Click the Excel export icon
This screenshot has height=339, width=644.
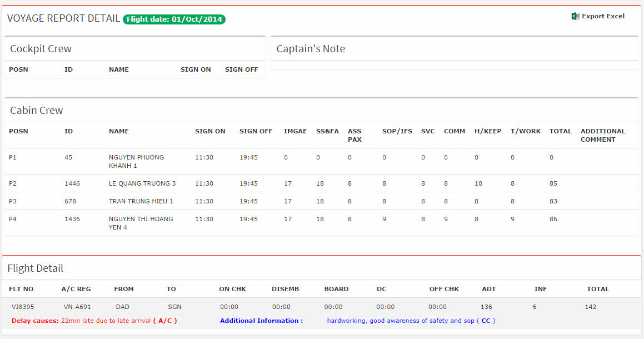click(575, 16)
